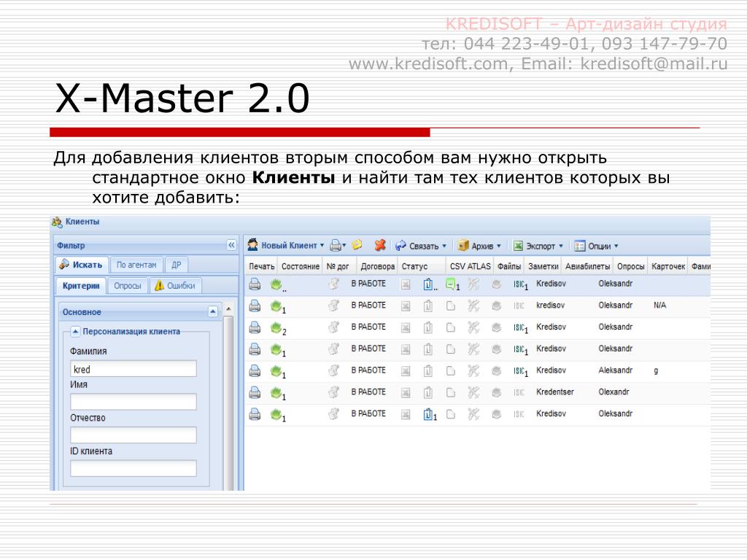This screenshot has height=560, width=747.
Task: Click the toolbar printer icon
Action: (336, 245)
